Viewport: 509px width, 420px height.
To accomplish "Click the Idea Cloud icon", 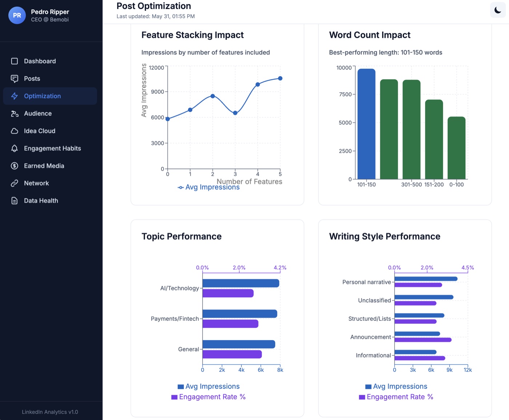I will 15,131.
